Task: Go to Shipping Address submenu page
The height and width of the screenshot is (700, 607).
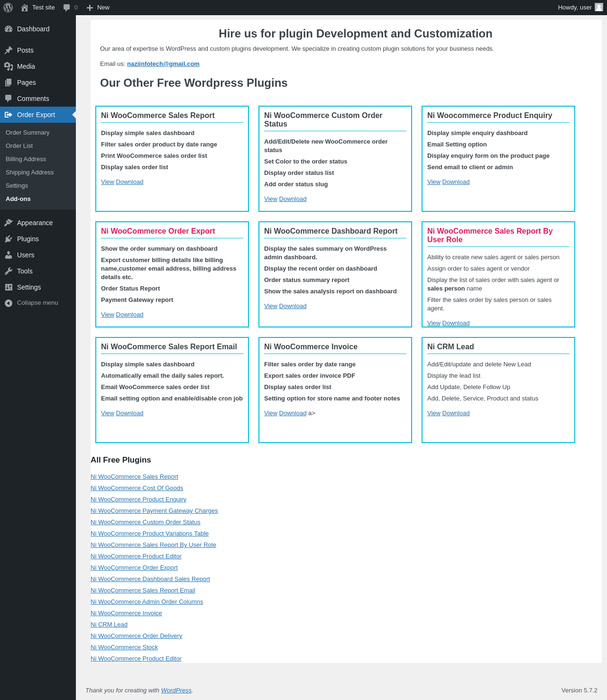Action: point(30,173)
